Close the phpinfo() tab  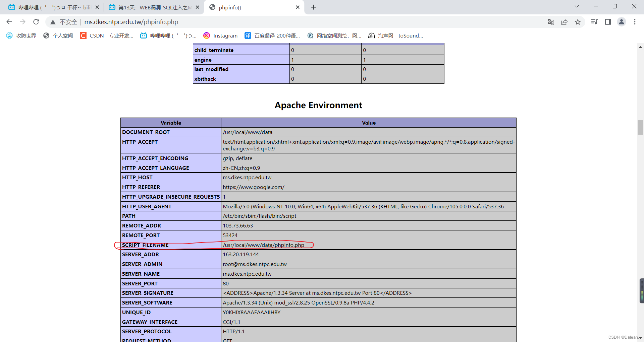point(298,7)
